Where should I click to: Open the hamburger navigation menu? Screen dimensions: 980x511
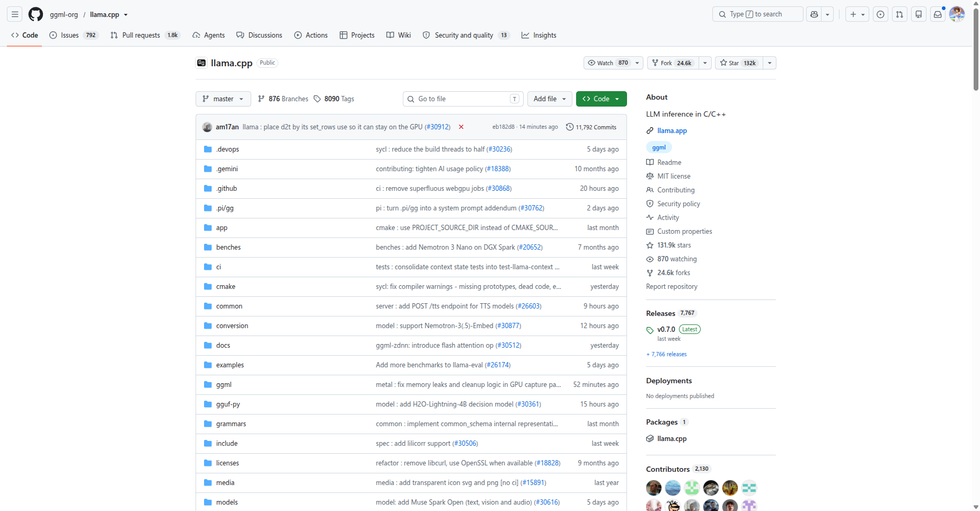pyautogui.click(x=15, y=14)
